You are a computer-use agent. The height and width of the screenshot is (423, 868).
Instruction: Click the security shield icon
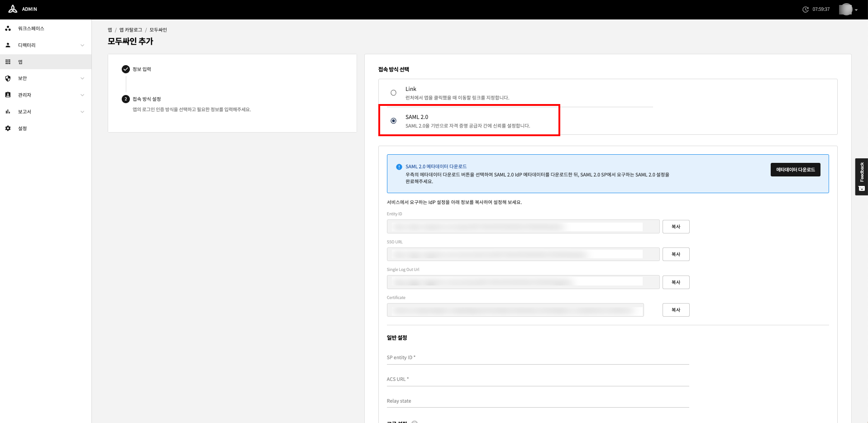pyautogui.click(x=8, y=78)
